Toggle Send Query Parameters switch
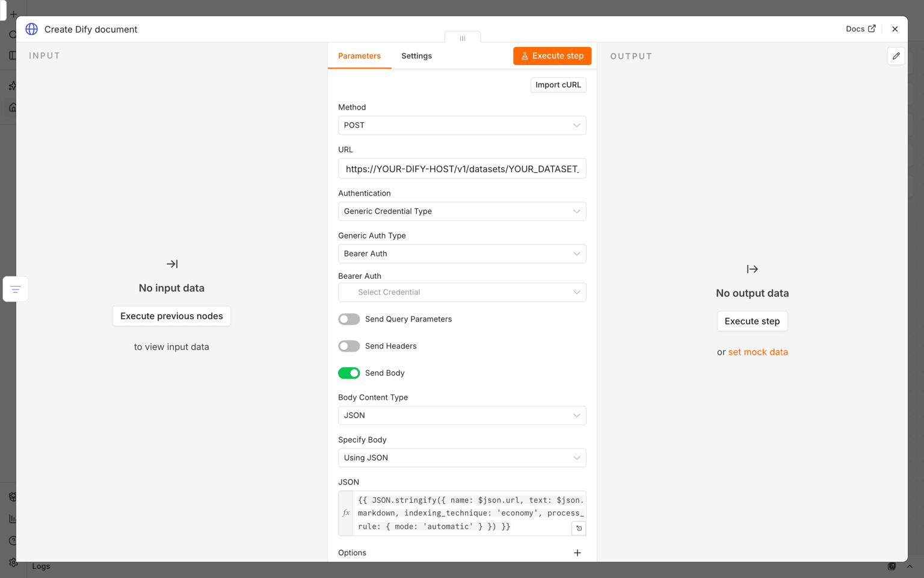Image resolution: width=924 pixels, height=578 pixels. pos(349,319)
